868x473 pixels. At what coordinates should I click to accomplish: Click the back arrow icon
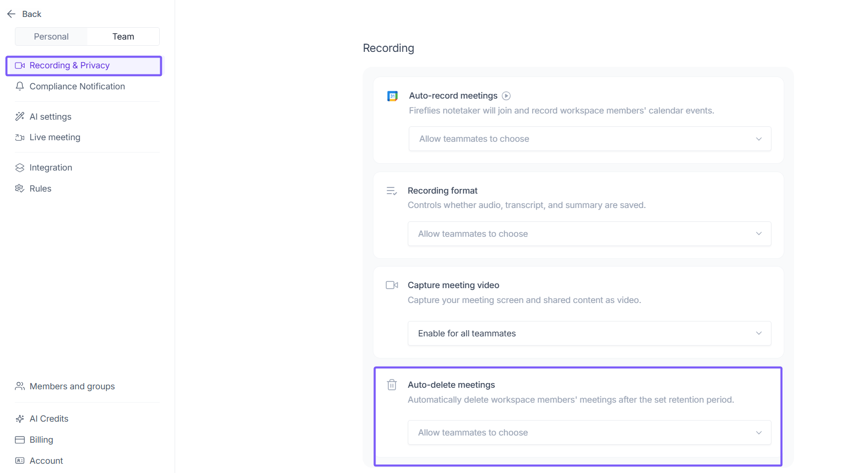(x=11, y=14)
